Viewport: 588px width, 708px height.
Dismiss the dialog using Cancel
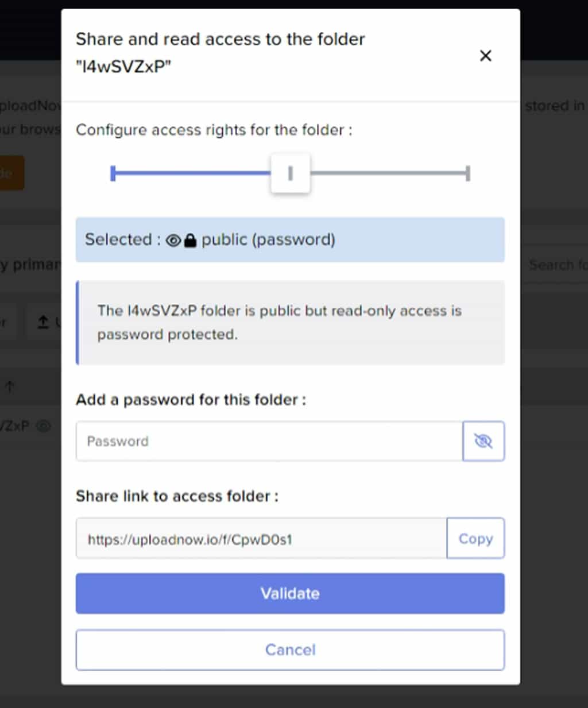[290, 649]
